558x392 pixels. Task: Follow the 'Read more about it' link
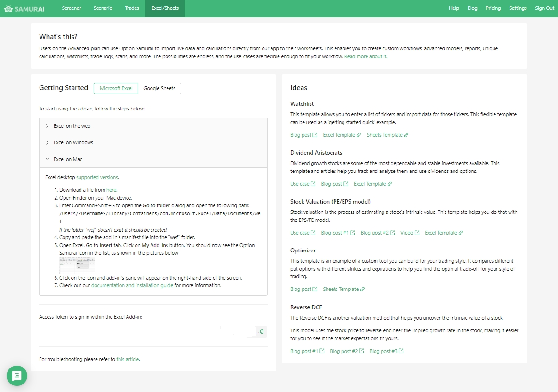point(365,56)
